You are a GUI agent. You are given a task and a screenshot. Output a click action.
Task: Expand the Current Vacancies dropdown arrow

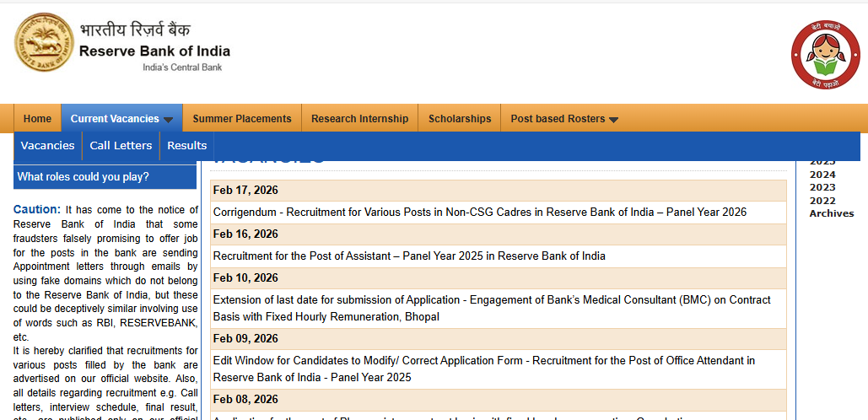point(169,120)
